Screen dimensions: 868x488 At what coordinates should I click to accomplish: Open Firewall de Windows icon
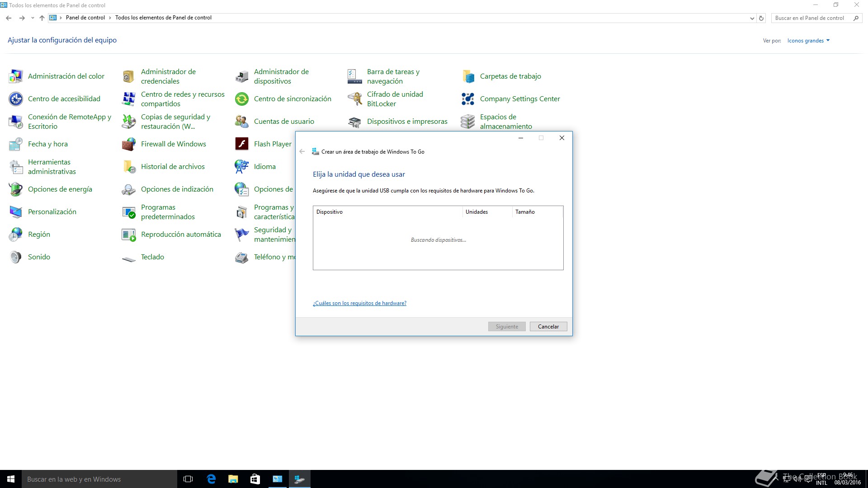(129, 144)
